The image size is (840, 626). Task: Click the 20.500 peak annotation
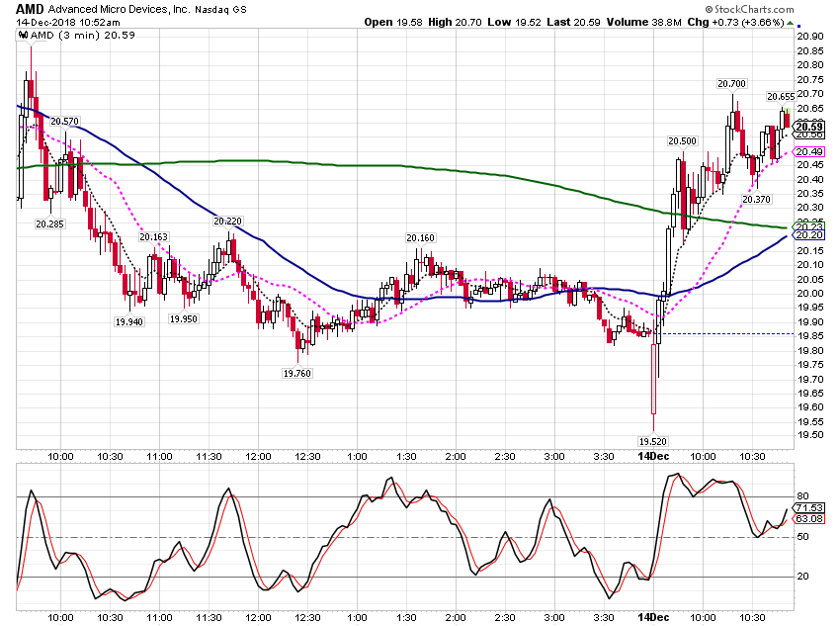click(682, 141)
